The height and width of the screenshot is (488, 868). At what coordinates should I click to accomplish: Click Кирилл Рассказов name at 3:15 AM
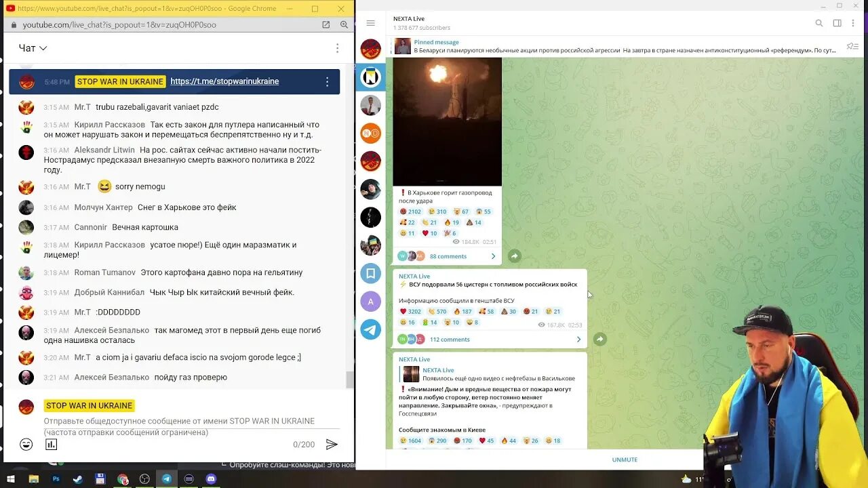point(109,125)
